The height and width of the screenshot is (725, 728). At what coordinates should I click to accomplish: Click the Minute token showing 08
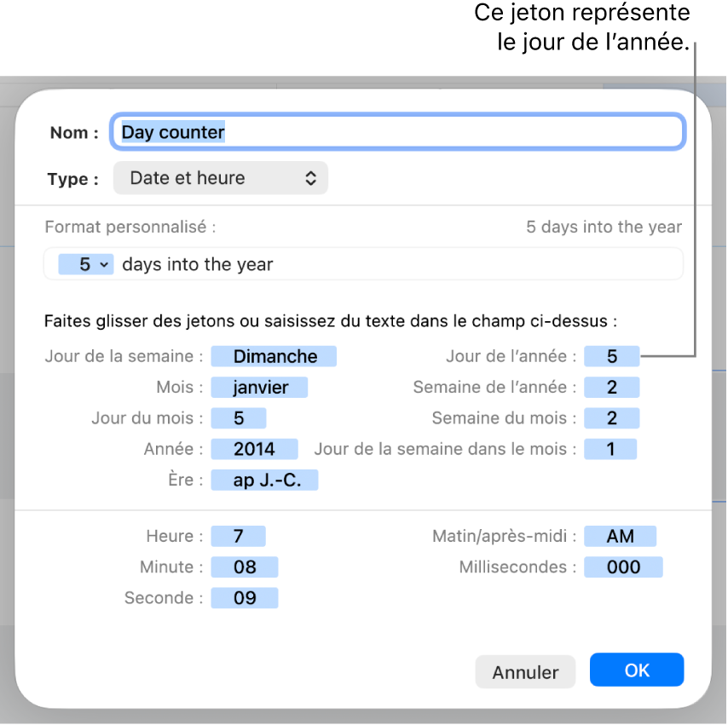point(245,567)
